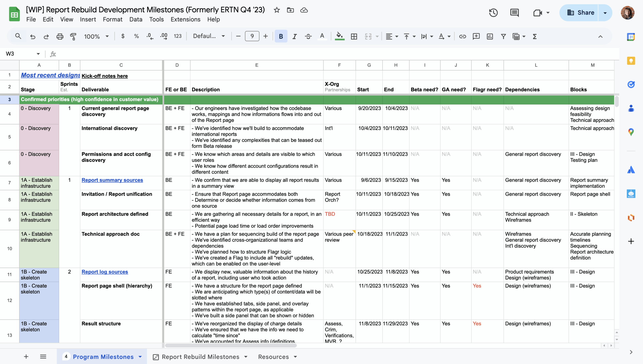
Task: Open version history clock icon
Action: pyautogui.click(x=493, y=13)
